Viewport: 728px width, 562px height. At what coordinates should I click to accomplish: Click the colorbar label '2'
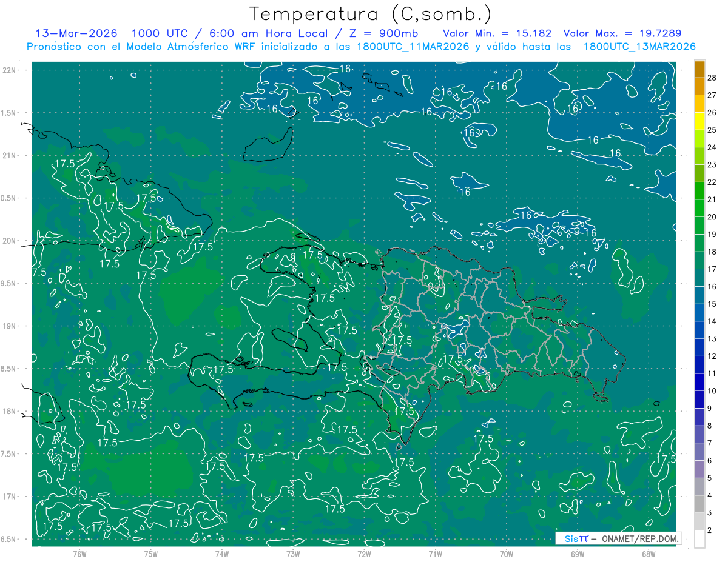coord(710,530)
